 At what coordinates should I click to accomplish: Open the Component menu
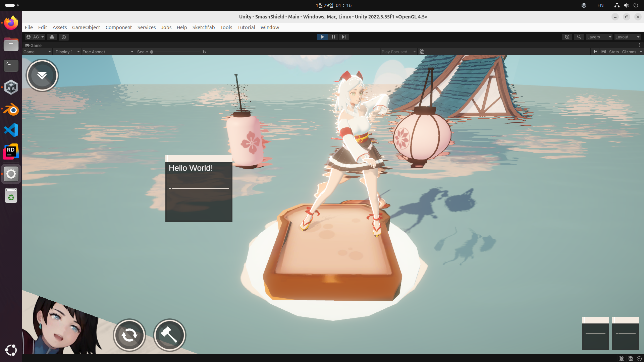pos(119,27)
